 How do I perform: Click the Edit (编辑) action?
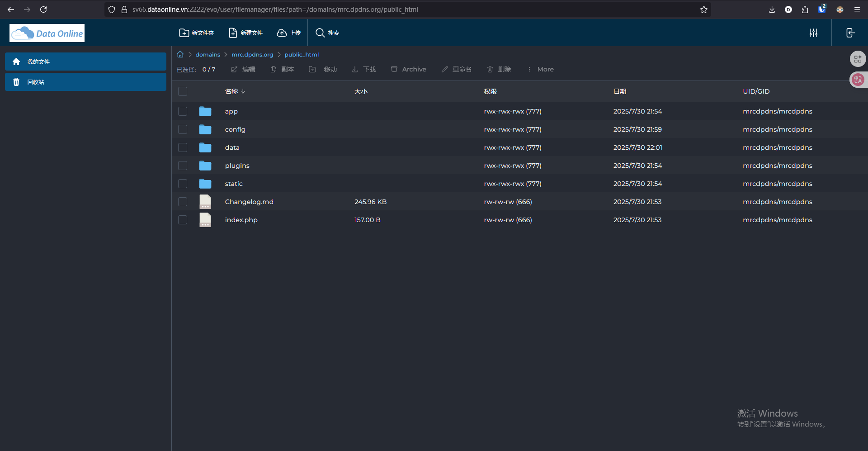[x=243, y=69]
